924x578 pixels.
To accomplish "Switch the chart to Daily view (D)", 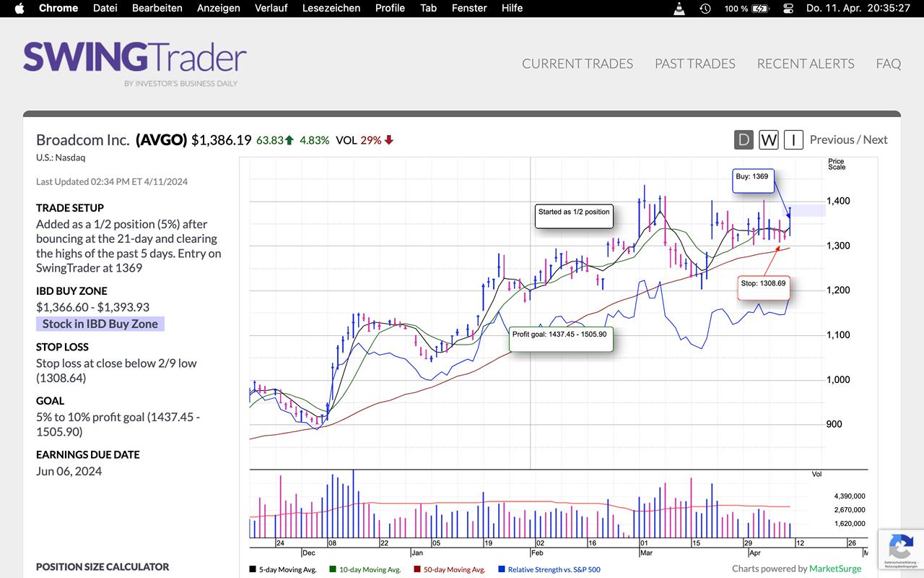I will tap(744, 139).
